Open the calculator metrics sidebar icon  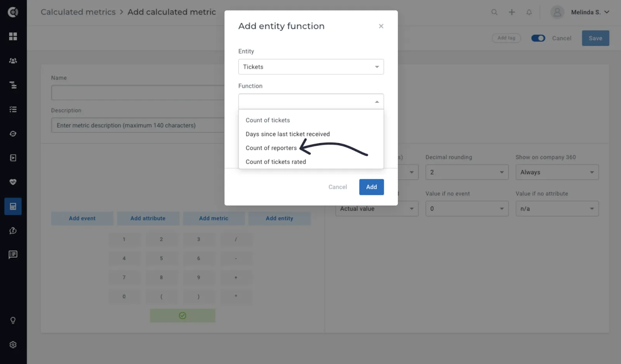click(13, 206)
